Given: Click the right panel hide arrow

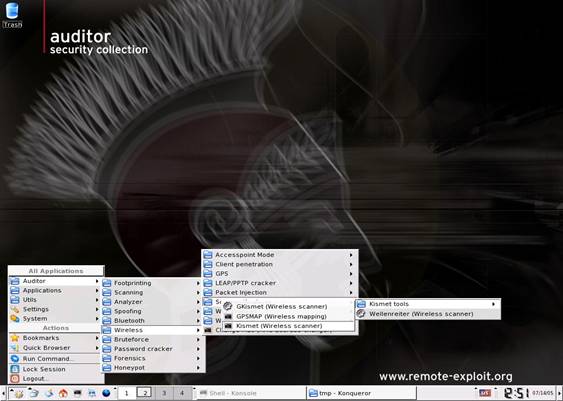Looking at the screenshot, I should tap(559, 393).
